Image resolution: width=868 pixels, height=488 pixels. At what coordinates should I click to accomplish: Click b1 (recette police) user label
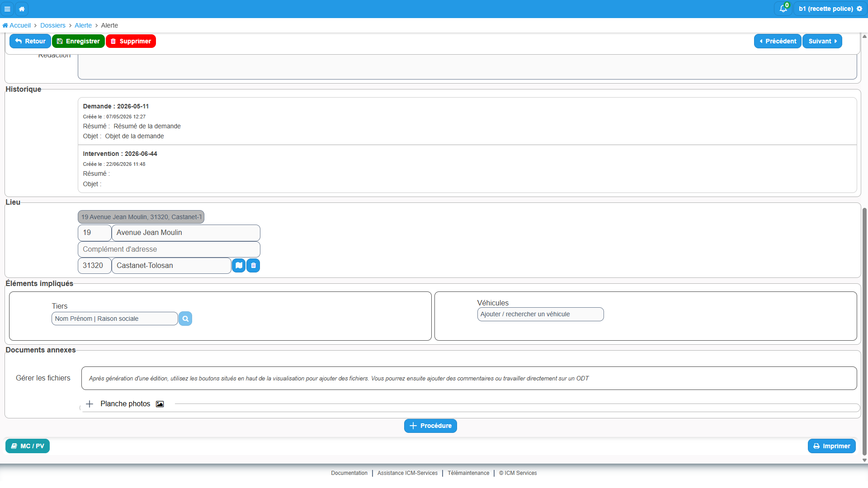click(x=826, y=9)
